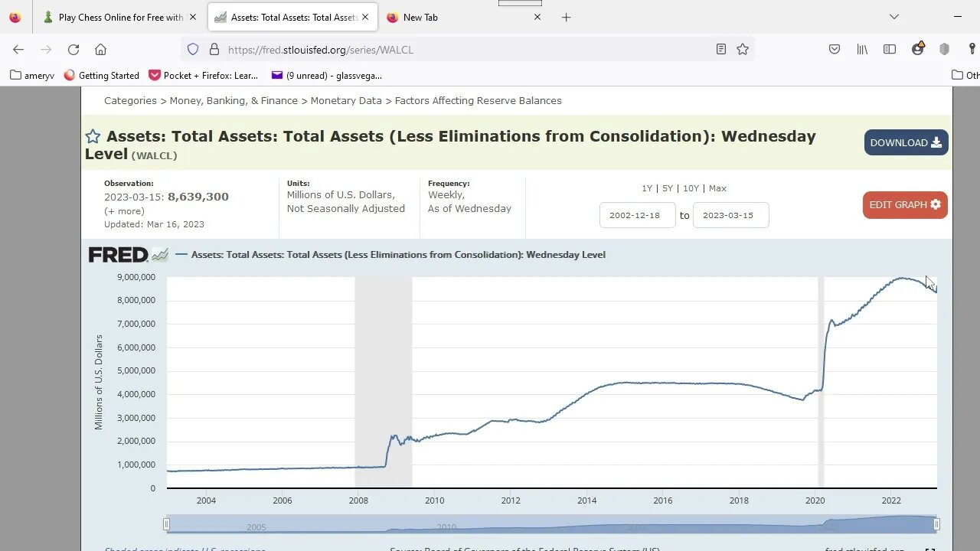Go to Categories breadcrumb
This screenshot has height=551, width=980.
[x=130, y=100]
